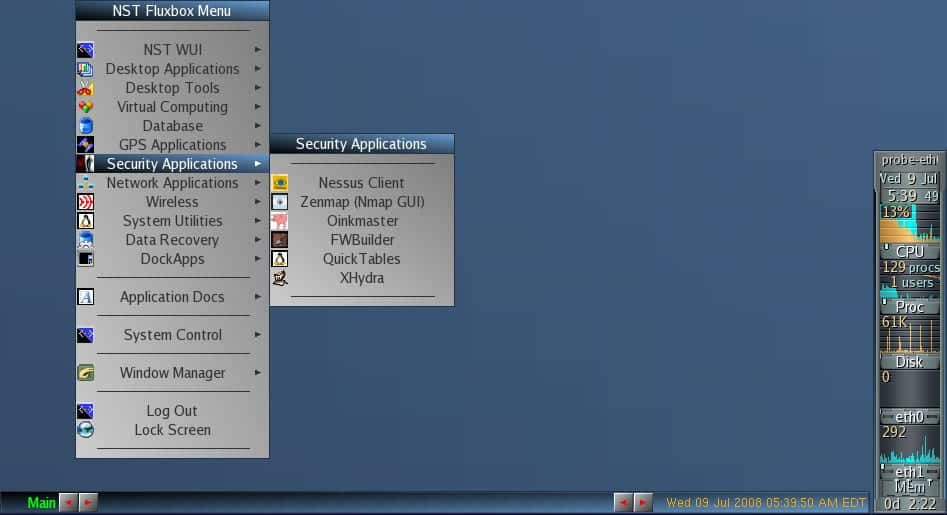Expand the Wireless submenu arrow

click(258, 202)
